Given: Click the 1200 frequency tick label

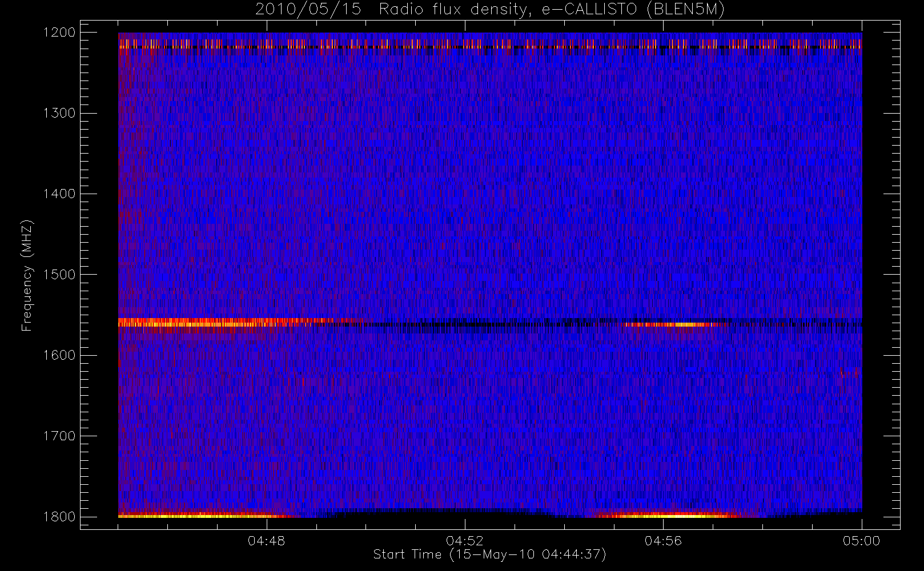Looking at the screenshot, I should [59, 33].
